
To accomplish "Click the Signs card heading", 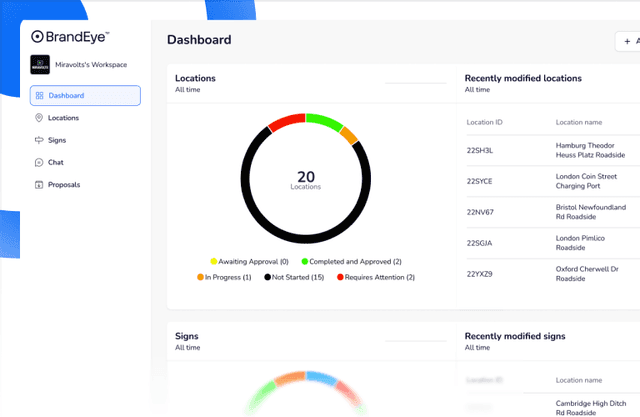I will point(187,336).
